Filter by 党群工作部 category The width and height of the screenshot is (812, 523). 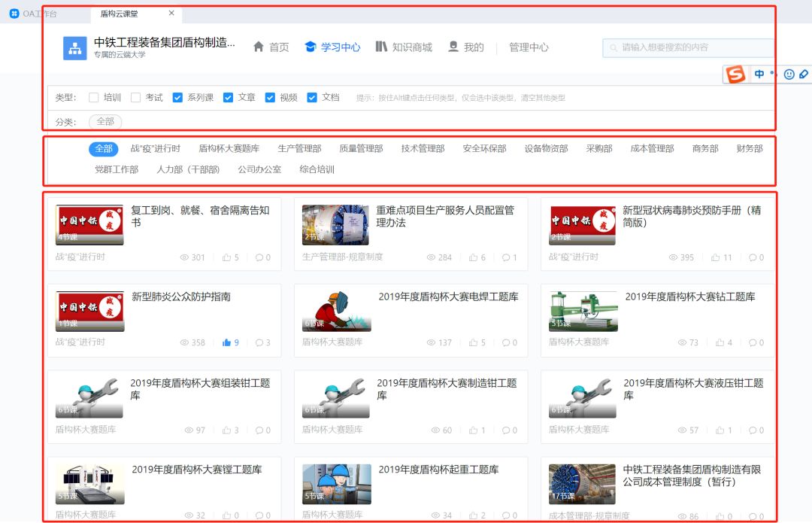tap(117, 169)
